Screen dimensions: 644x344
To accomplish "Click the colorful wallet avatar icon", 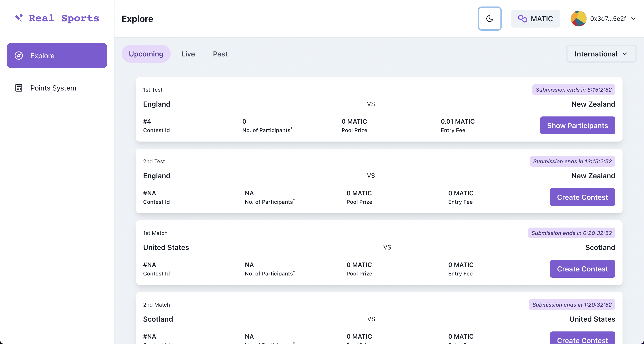I will (578, 19).
